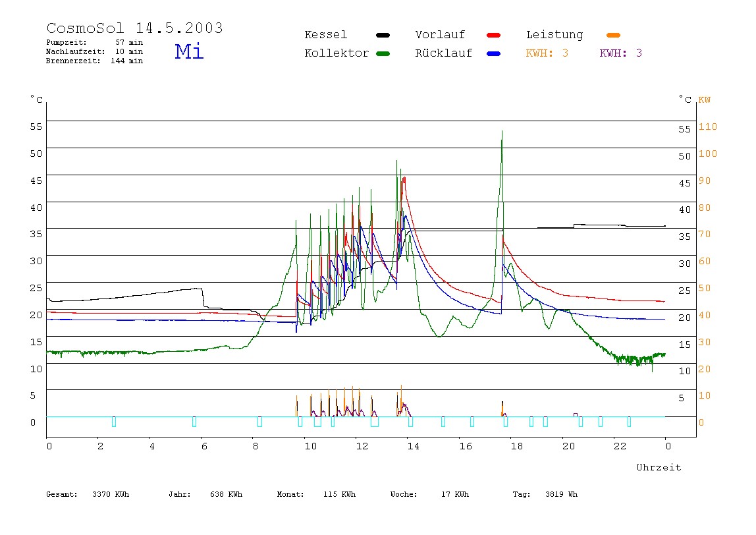The height and width of the screenshot is (535, 756).
Task: Click the cyan pump marker near 16:30
Action: coord(472,422)
